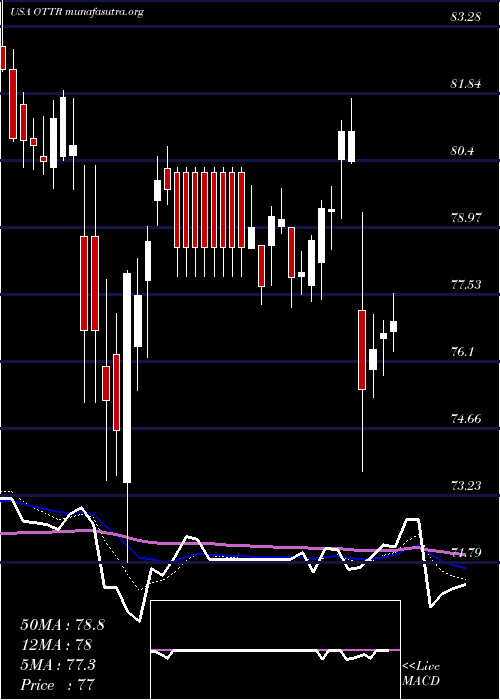This screenshot has height=700, width=500.
Task: Click the '12MA : 78' readout
Action: click(x=56, y=645)
